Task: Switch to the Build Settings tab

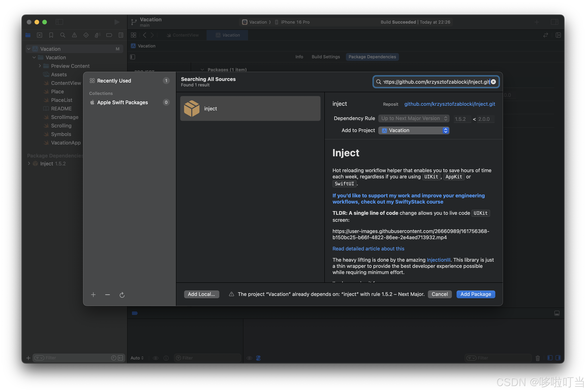Action: pyautogui.click(x=326, y=57)
